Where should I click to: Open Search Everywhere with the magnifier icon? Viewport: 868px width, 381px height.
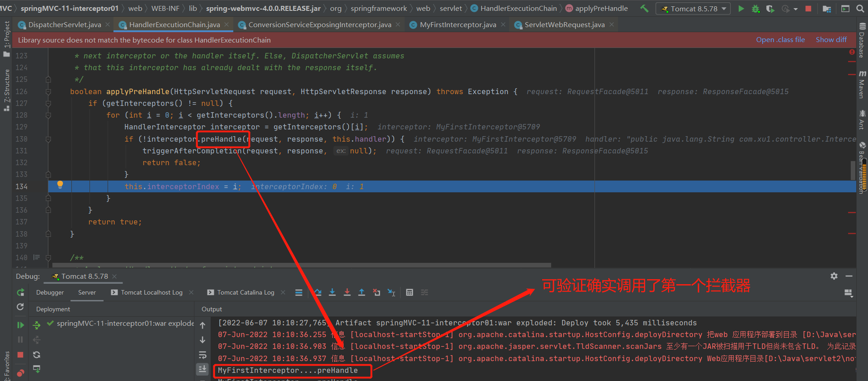pos(860,8)
